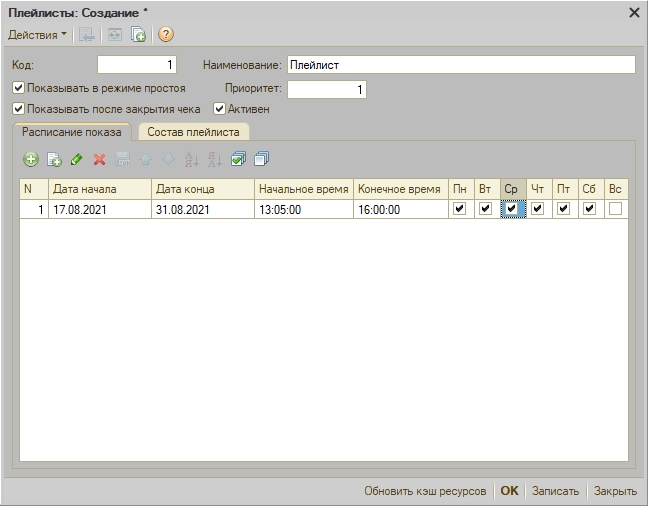Uncheck the 'Активен' checkbox
The width and height of the screenshot is (648, 506).
219,109
